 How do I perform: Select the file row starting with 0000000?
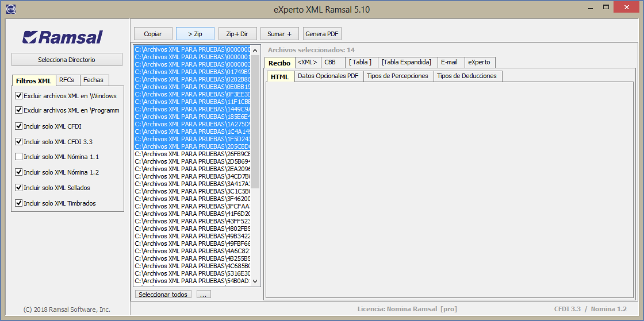click(x=192, y=49)
